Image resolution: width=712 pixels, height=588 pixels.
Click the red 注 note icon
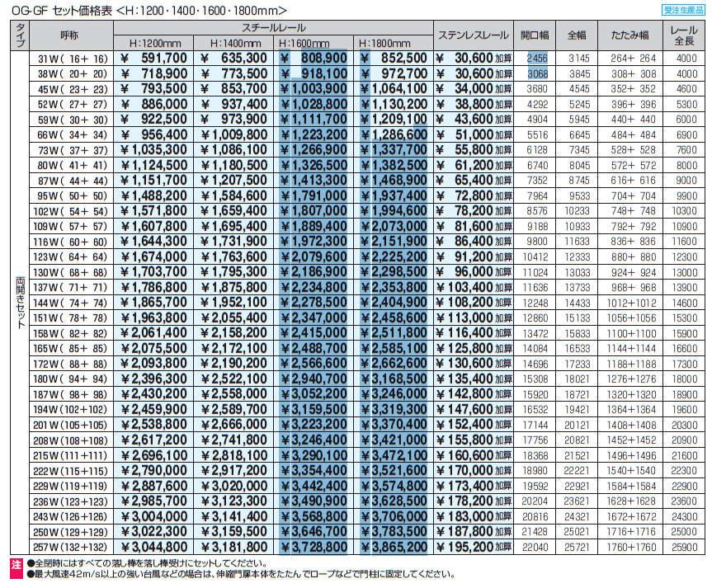17,565
